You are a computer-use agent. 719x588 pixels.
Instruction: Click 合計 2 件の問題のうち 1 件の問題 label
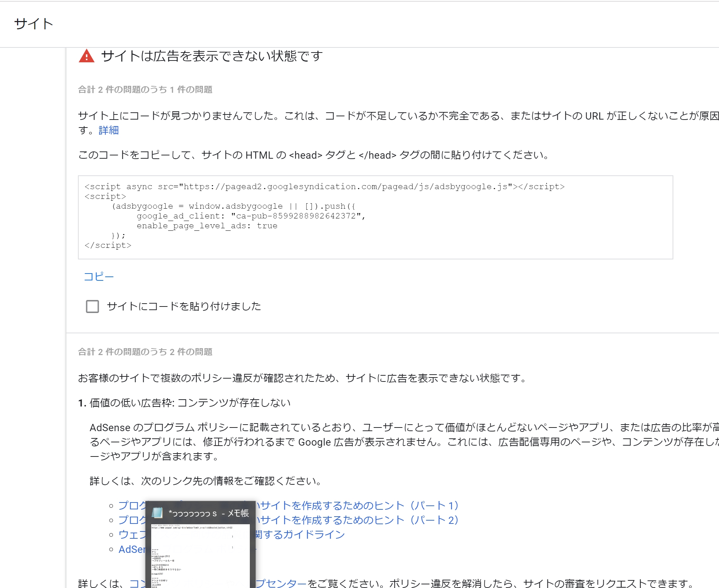point(145,89)
